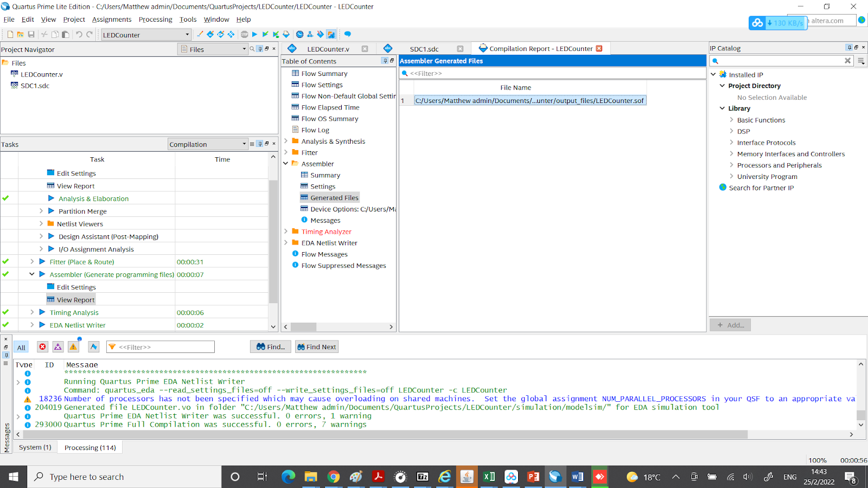Open the Processing menu
This screenshot has height=488, width=868.
click(155, 20)
